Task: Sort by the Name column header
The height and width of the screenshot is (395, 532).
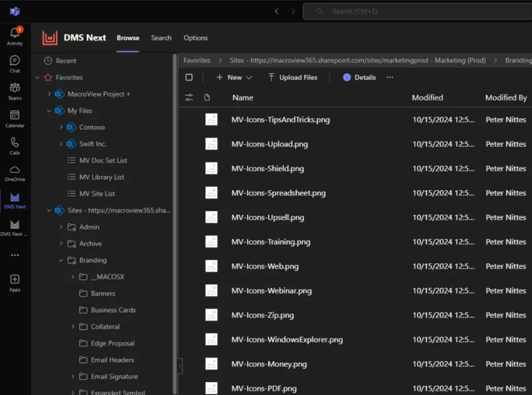Action: pyautogui.click(x=243, y=98)
